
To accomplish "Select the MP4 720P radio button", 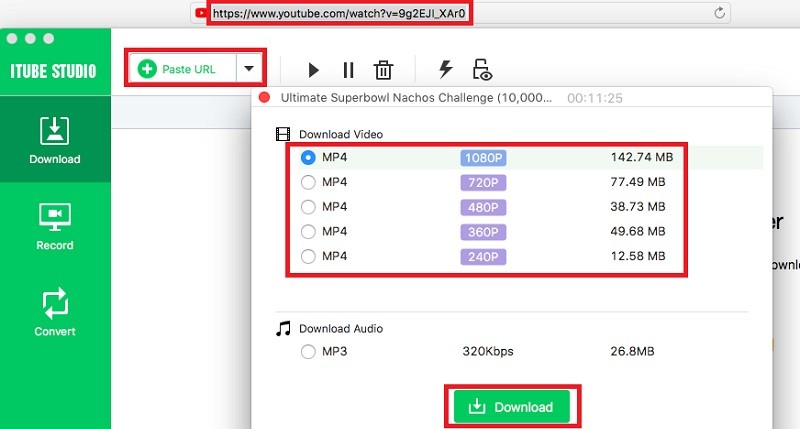I will coord(308,182).
